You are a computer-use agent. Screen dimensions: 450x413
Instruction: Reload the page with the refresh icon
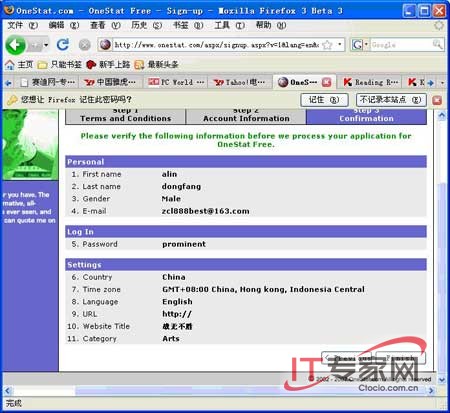pyautogui.click(x=63, y=44)
